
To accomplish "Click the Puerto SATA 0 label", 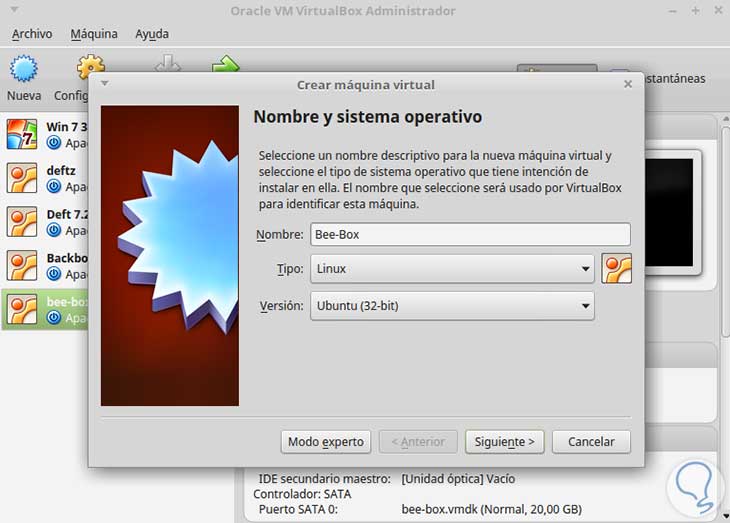I will click(x=298, y=509).
